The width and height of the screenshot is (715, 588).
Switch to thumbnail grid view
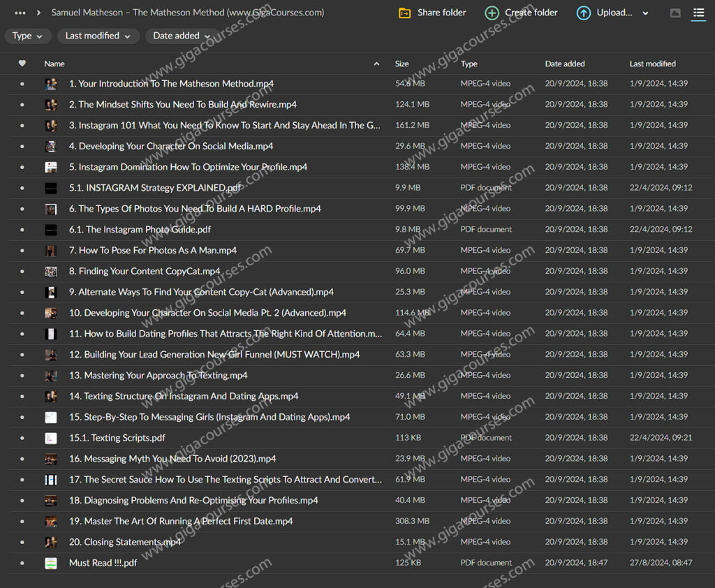click(x=675, y=13)
